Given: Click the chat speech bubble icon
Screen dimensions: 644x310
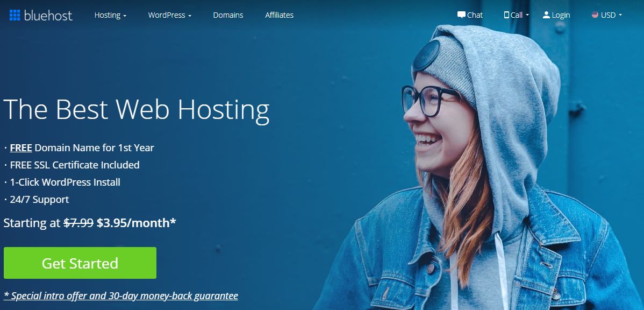Looking at the screenshot, I should (x=461, y=15).
